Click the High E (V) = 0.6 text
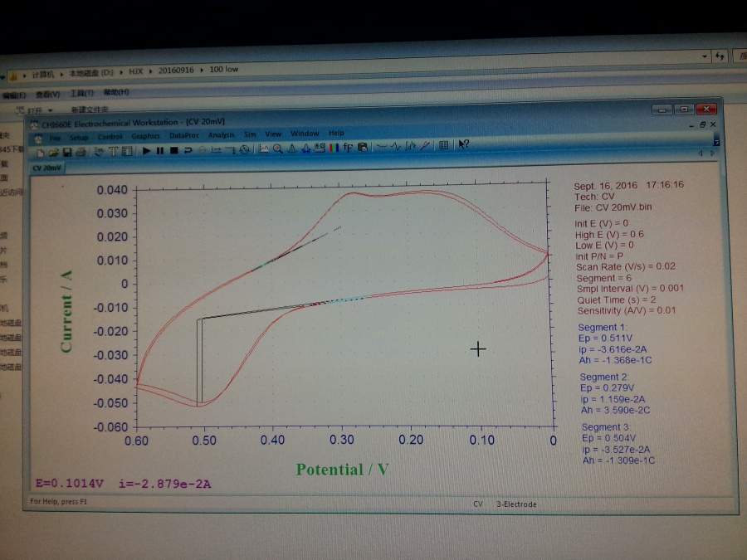 609,234
